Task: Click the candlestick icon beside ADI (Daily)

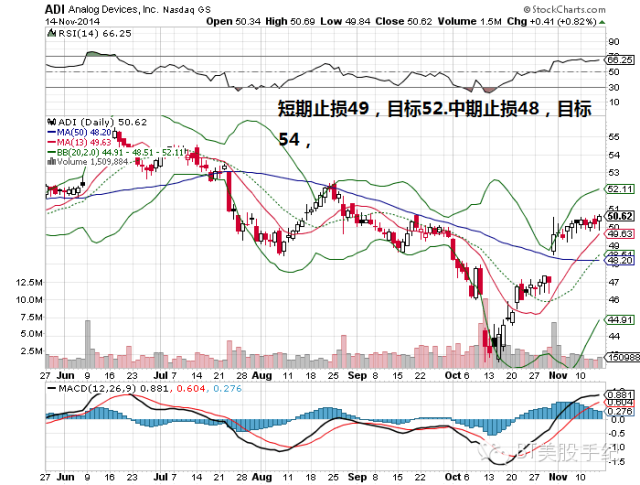Action: [x=52, y=122]
